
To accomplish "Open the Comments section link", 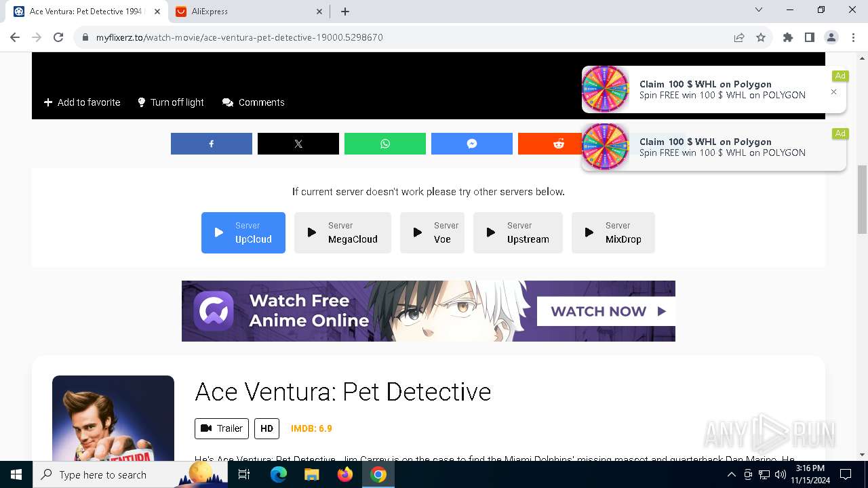I will coord(254,102).
